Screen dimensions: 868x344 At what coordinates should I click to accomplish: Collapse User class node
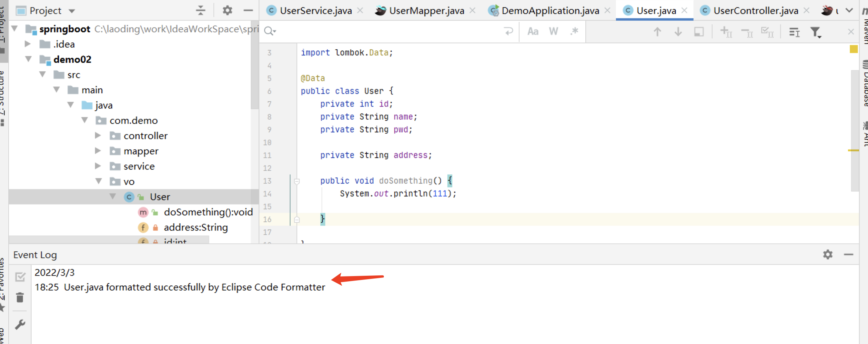point(113,196)
